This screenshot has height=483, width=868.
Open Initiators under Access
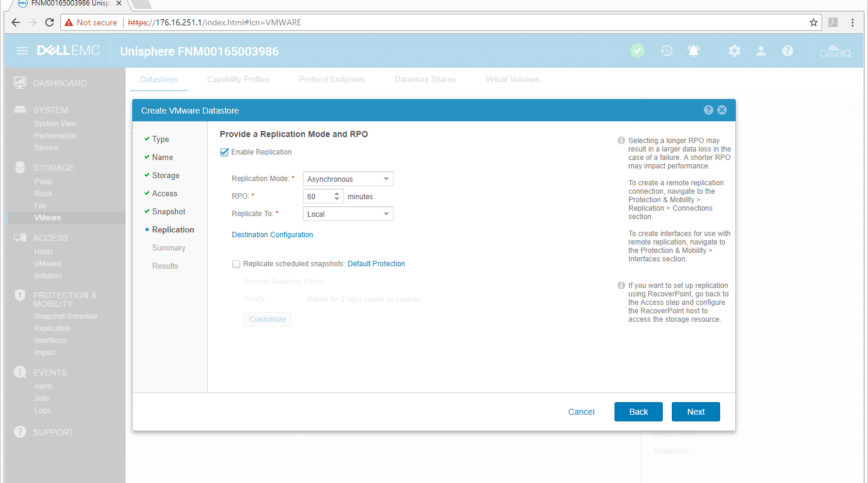(48, 276)
